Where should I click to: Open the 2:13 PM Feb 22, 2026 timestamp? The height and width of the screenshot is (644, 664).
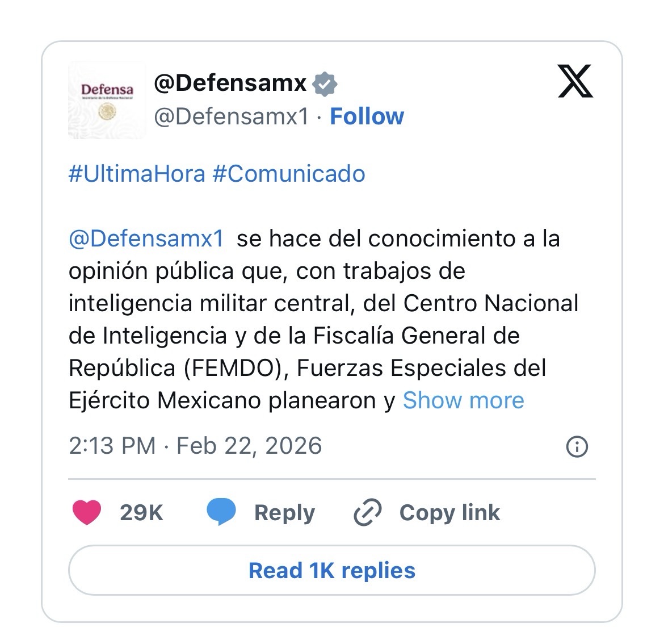click(195, 446)
